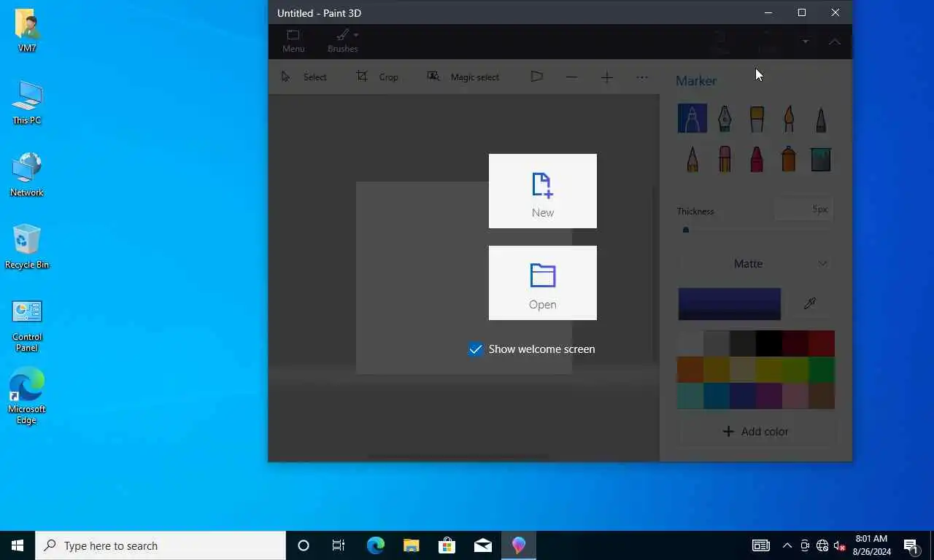Uncheck Show welcome screen checkbox
This screenshot has width=934, height=560.
click(x=475, y=349)
